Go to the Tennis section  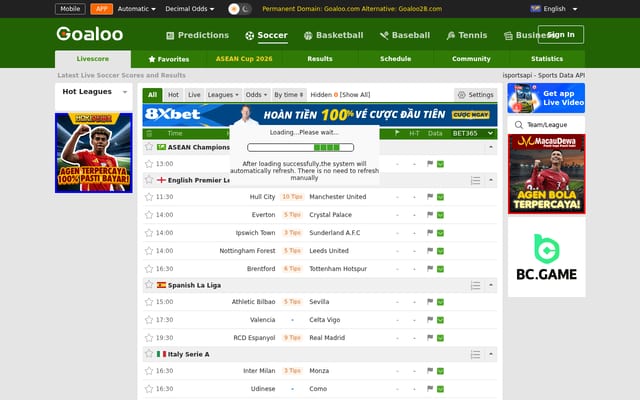(x=467, y=36)
